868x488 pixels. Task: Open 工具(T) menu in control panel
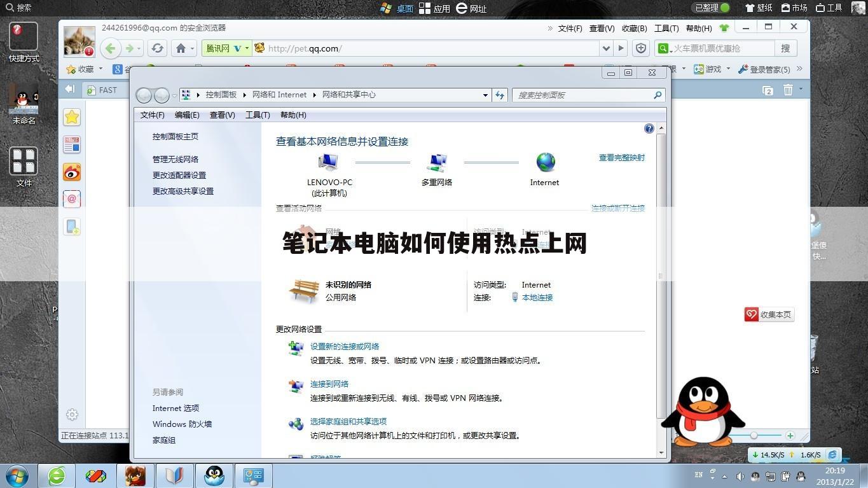258,115
